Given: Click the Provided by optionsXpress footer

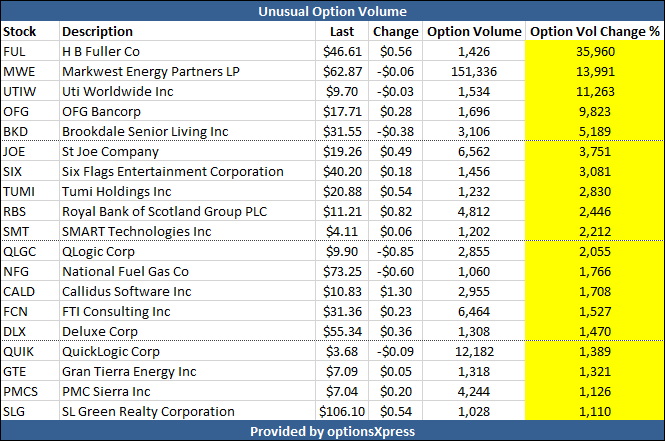Looking at the screenshot, I should pyautogui.click(x=332, y=431).
